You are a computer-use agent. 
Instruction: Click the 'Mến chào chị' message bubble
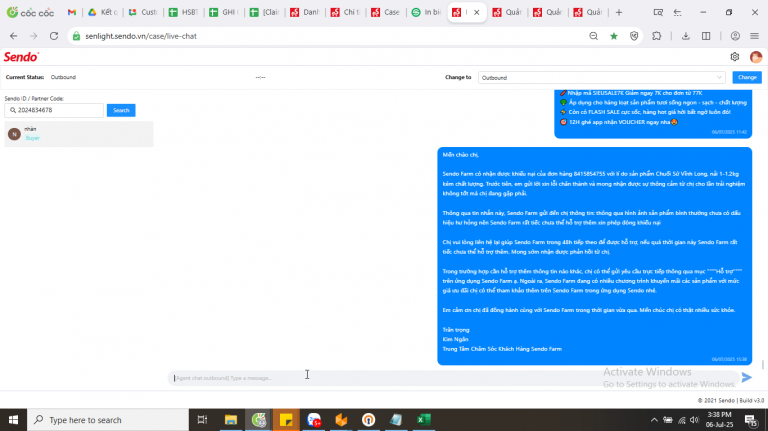point(594,256)
